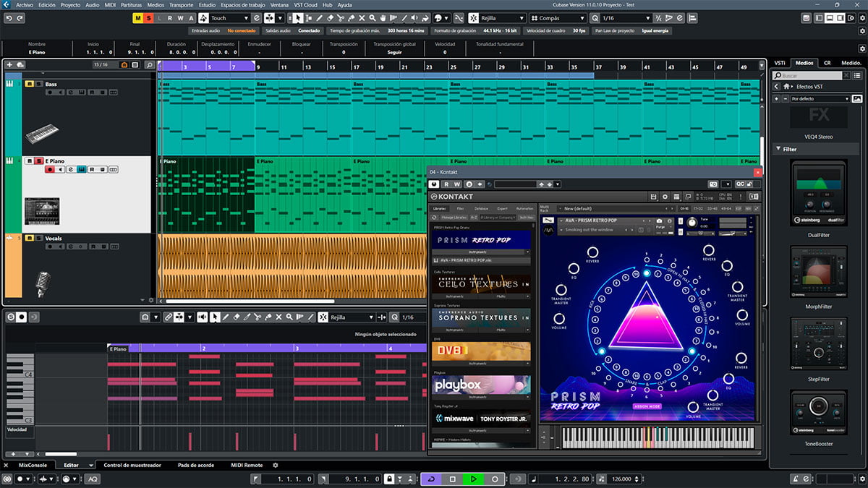Switch to the MixConsole tab
The height and width of the screenshot is (488, 868).
pyautogui.click(x=33, y=465)
